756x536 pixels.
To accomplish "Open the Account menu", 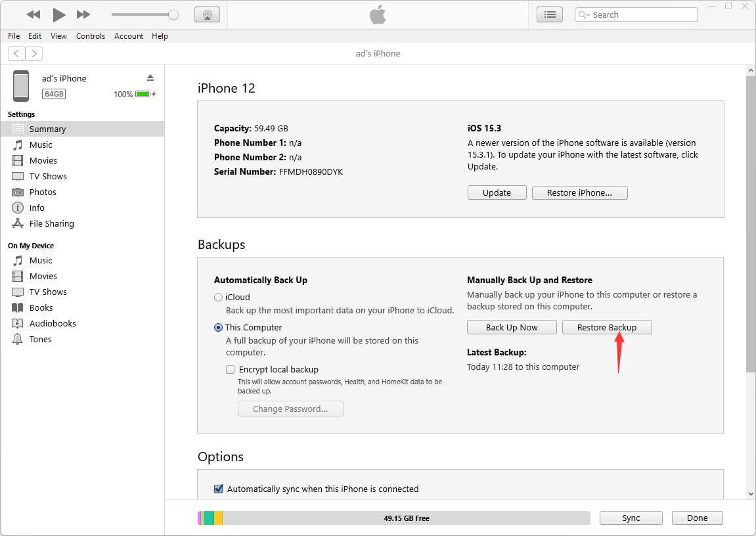I will 129,36.
